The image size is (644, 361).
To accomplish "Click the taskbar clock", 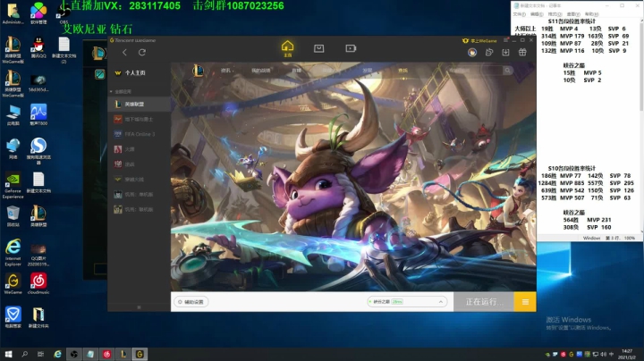I will click(627, 354).
